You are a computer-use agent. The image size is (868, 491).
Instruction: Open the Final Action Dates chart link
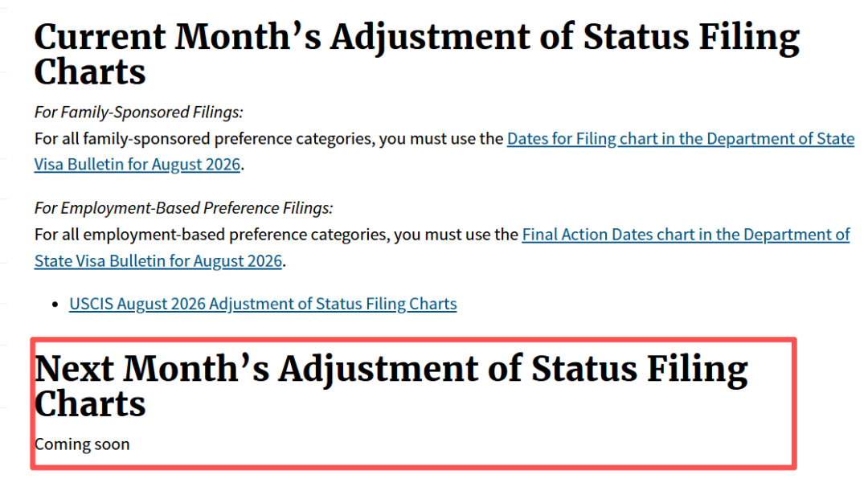[x=686, y=235]
